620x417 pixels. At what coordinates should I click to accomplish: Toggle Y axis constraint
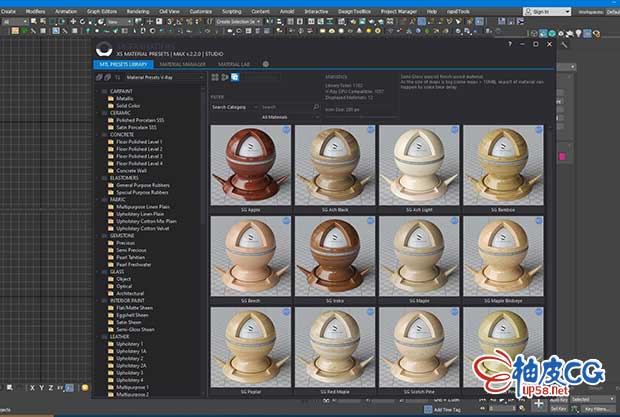[x=42, y=388]
